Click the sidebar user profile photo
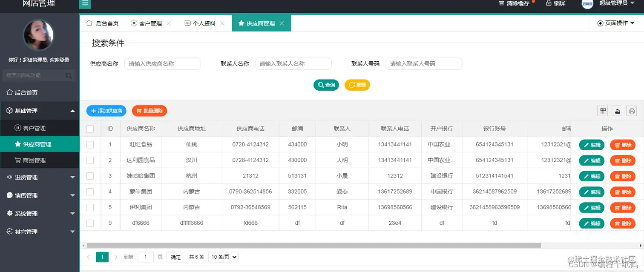This screenshot has width=644, height=272. click(38, 35)
